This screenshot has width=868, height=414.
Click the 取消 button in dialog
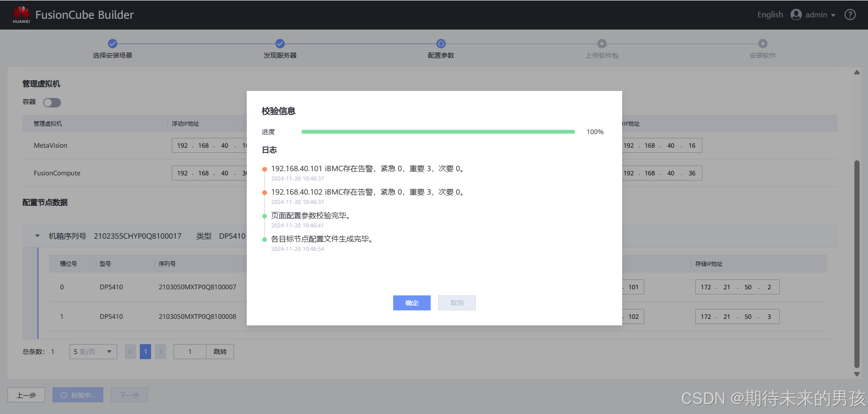(457, 303)
